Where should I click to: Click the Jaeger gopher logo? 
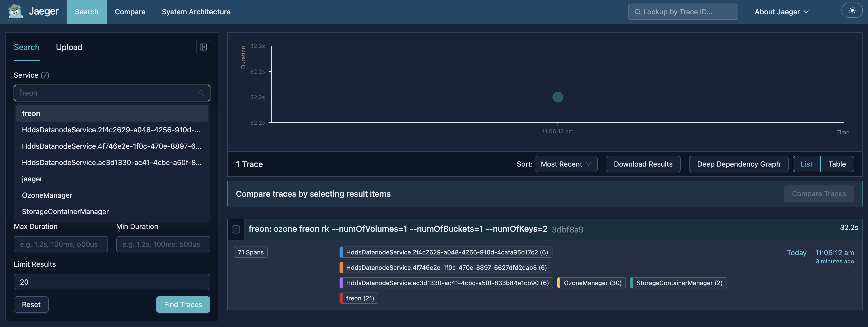click(15, 12)
